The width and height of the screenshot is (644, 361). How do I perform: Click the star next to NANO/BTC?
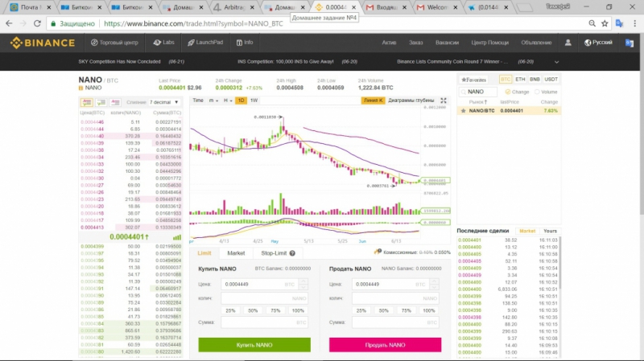[x=464, y=111]
